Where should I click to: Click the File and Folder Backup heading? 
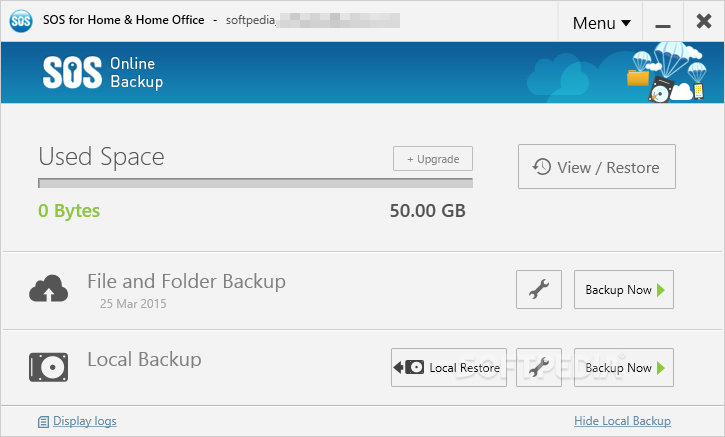click(x=186, y=281)
